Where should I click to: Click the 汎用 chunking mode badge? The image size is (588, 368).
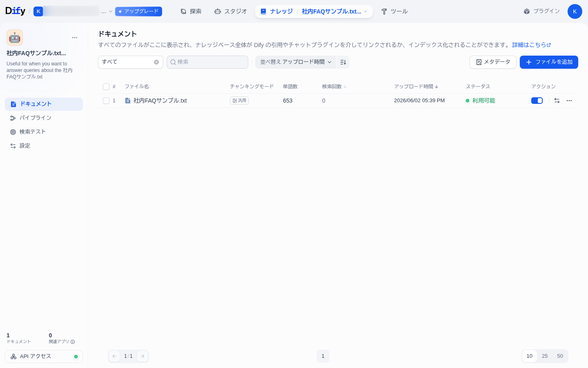pos(239,101)
